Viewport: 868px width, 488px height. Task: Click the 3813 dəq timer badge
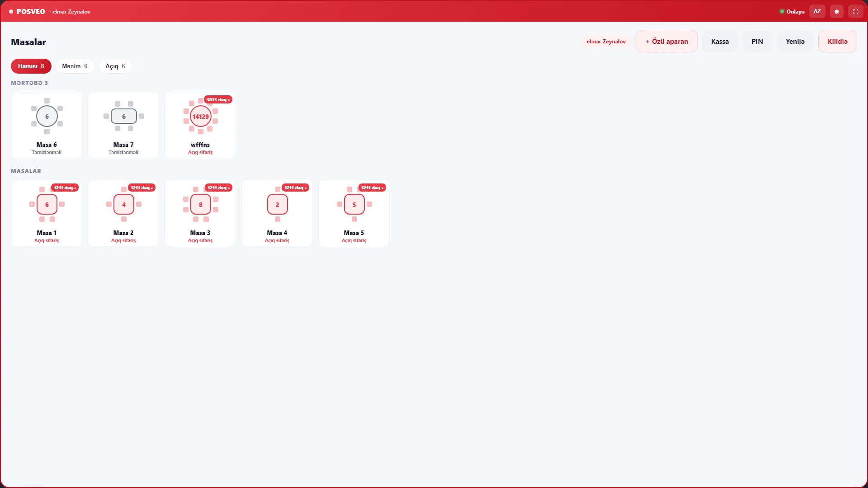(218, 100)
